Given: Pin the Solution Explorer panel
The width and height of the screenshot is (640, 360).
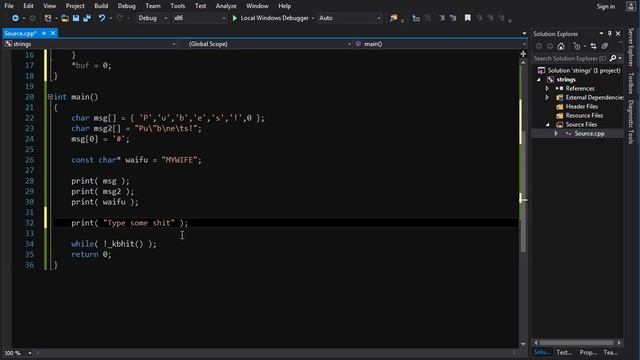Looking at the screenshot, I should (610, 33).
